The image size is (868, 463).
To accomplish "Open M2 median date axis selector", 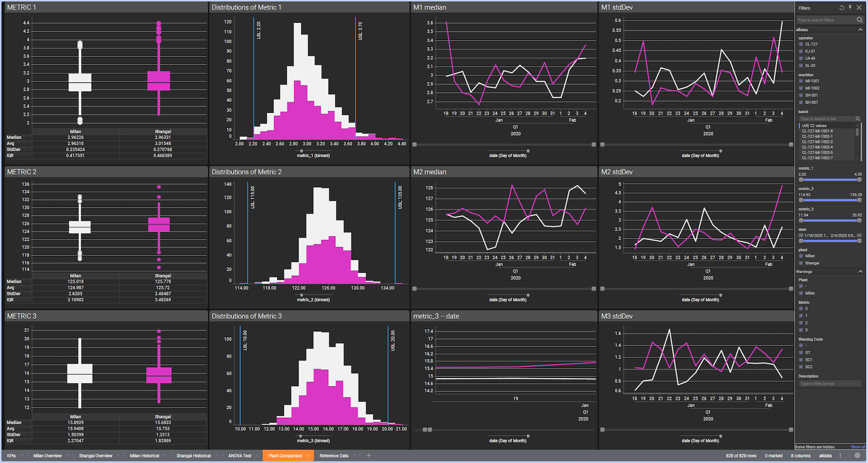I will tap(508, 300).
